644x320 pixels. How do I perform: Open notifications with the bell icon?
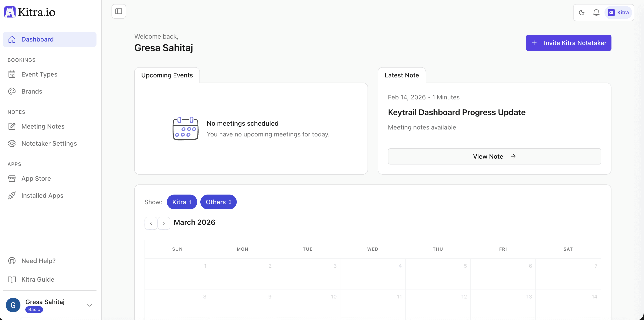(x=596, y=12)
